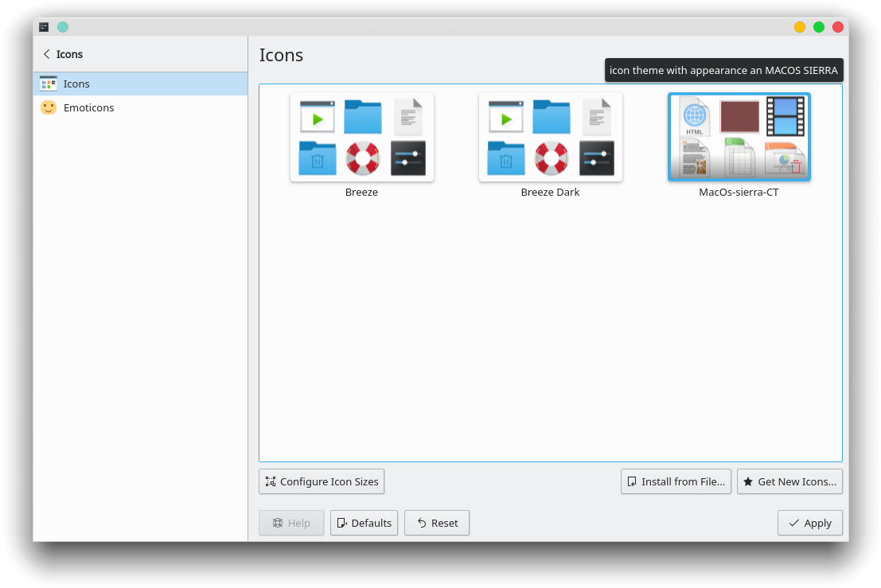Click the teal pin button in title bar

point(63,27)
